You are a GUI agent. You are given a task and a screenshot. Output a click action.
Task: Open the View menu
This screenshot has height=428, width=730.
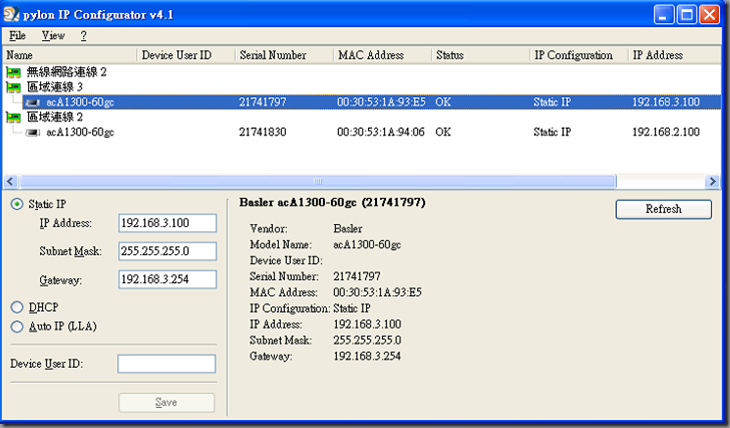[x=53, y=36]
